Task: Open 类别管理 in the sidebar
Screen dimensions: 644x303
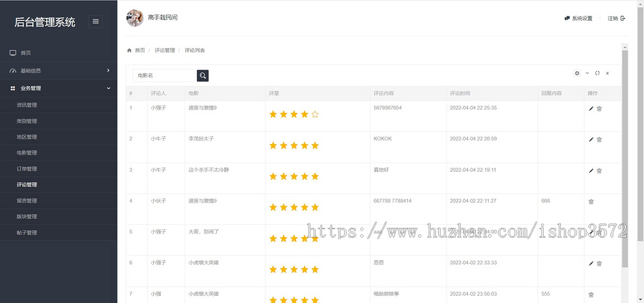Action: pos(26,121)
